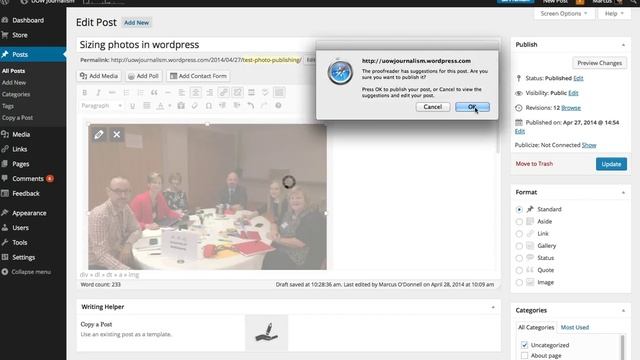The height and width of the screenshot is (360, 640).
Task: Increase indent in editor toolbar
Action: pos(236,106)
